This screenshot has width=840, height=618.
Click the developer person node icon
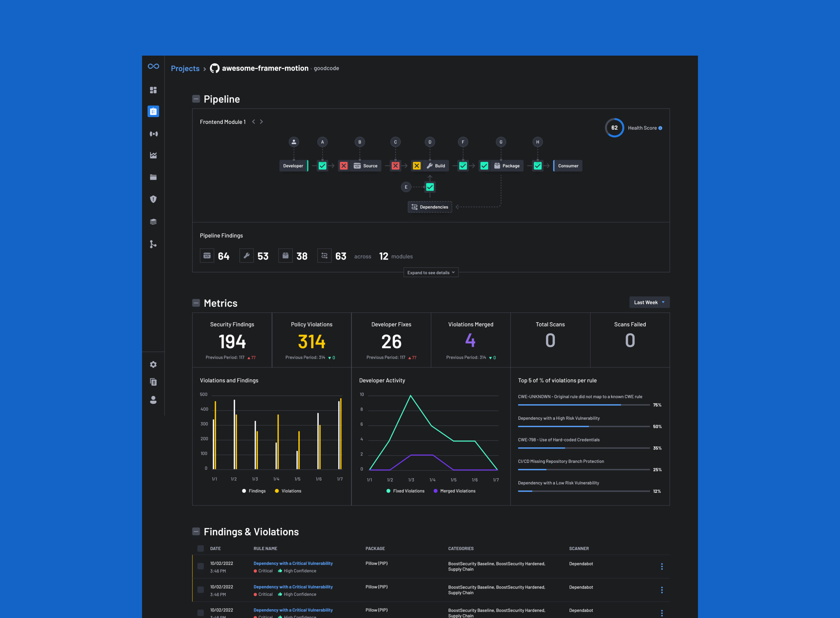point(294,142)
